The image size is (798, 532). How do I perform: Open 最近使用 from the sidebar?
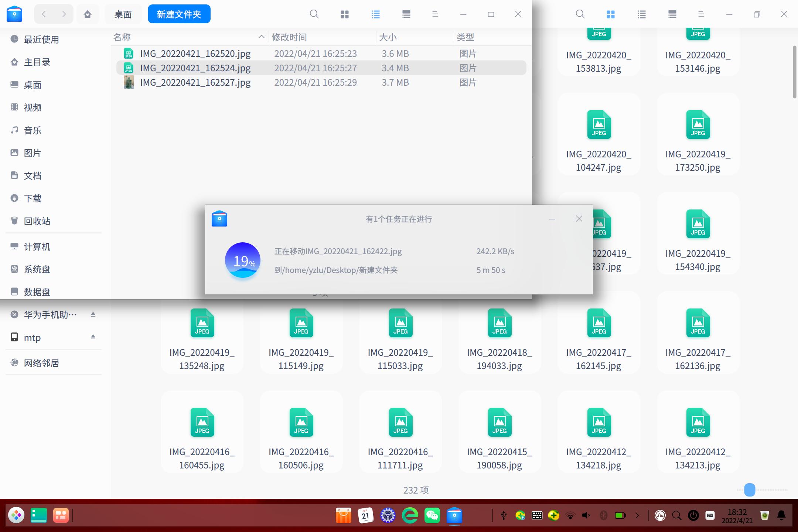(x=41, y=40)
